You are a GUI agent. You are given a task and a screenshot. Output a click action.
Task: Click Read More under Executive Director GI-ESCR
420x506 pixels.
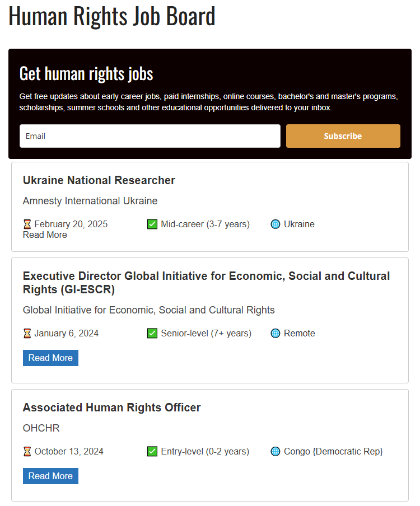pos(50,358)
